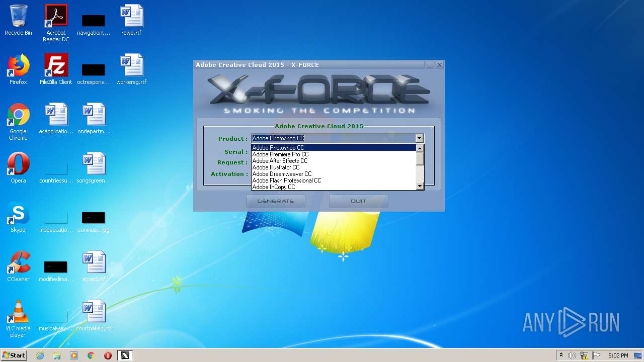Select the modifiedima... file icon

click(x=56, y=272)
